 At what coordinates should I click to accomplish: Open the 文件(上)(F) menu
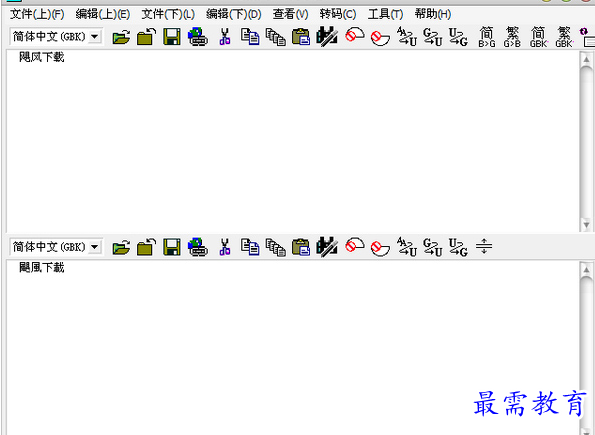(x=37, y=14)
